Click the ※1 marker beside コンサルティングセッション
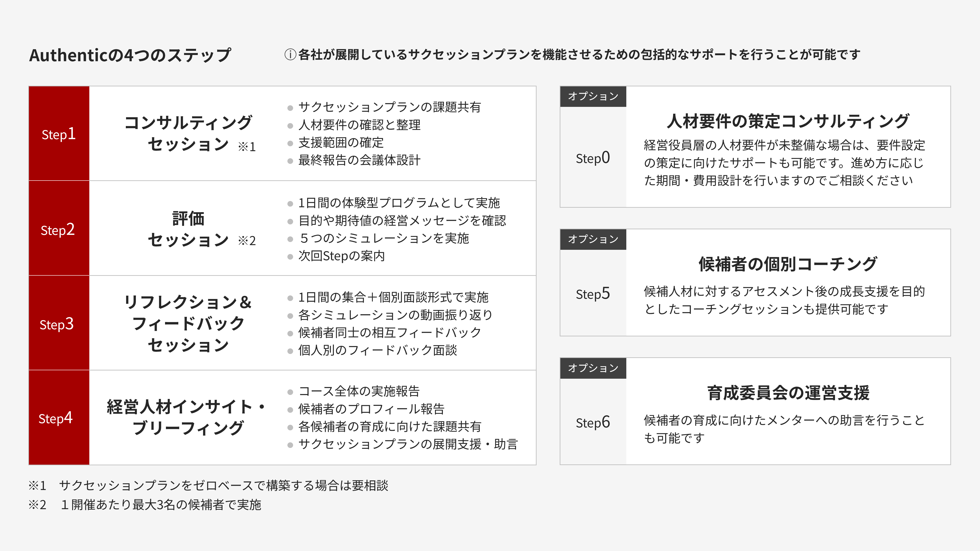The height and width of the screenshot is (551, 980). [x=247, y=147]
